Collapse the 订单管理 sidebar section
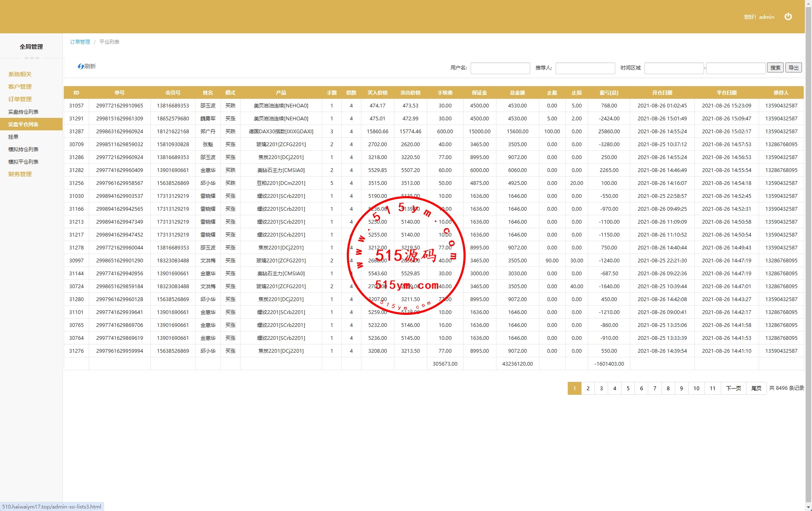Viewport: 812px width, 511px height. tap(20, 99)
